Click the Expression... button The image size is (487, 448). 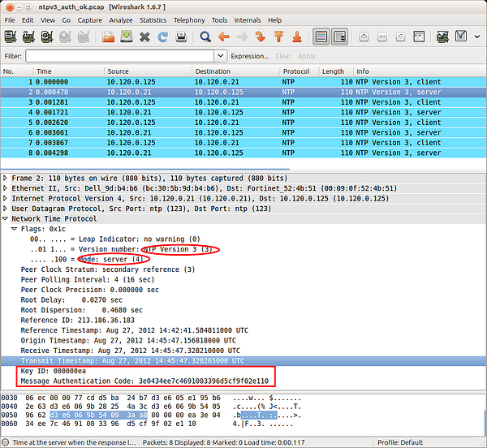point(249,56)
